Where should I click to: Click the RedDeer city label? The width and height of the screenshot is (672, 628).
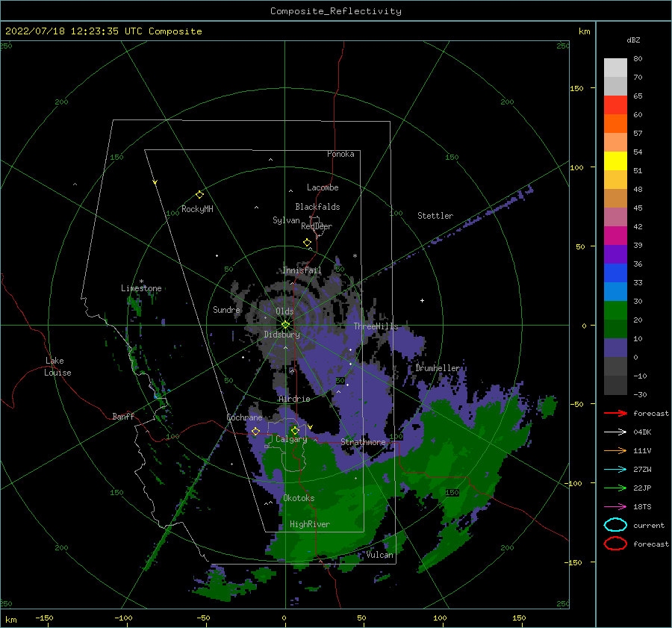[317, 226]
